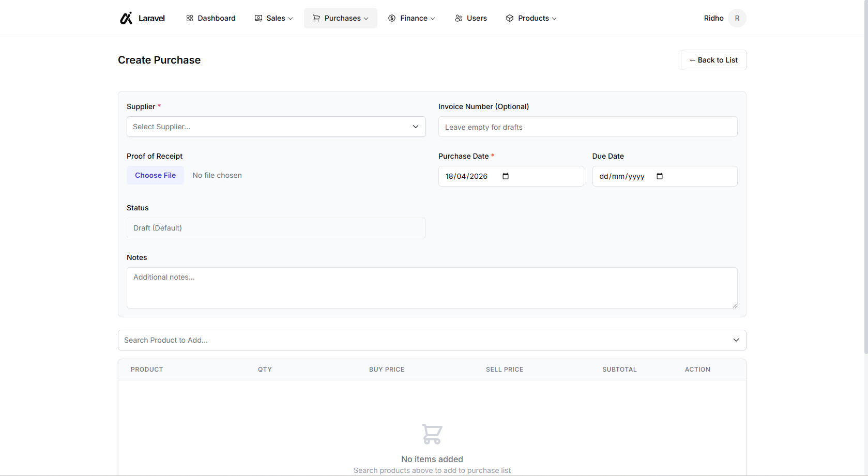Open the Select Supplier dropdown

(x=276, y=127)
